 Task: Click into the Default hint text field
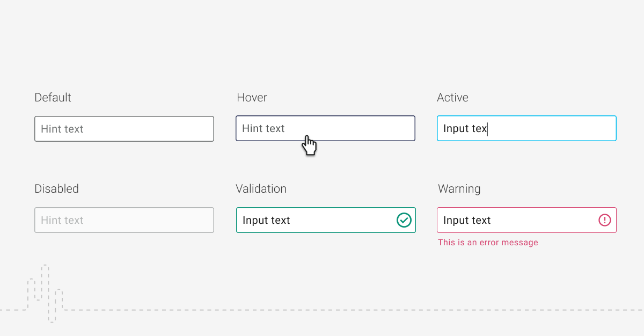[124, 129]
